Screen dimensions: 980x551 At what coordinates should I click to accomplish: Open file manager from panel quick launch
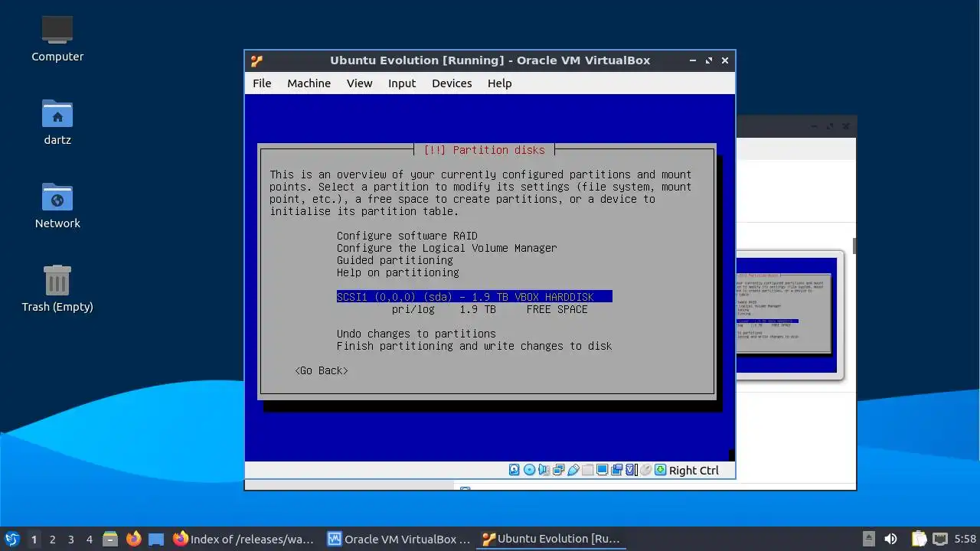pyautogui.click(x=109, y=539)
